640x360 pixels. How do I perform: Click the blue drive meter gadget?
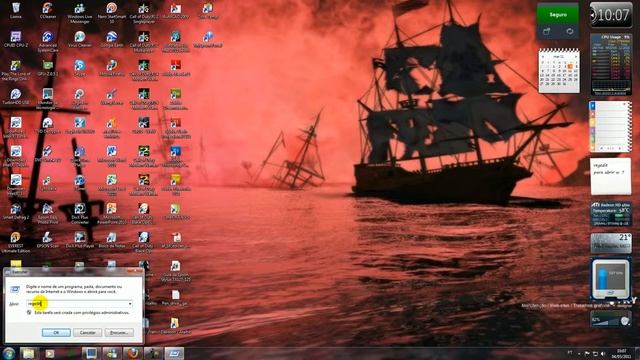click(611, 279)
